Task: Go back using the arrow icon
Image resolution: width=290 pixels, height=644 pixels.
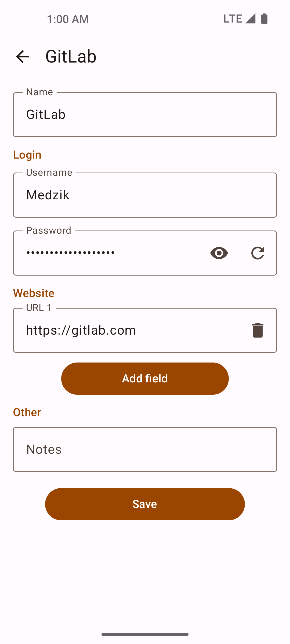Action: coord(23,57)
